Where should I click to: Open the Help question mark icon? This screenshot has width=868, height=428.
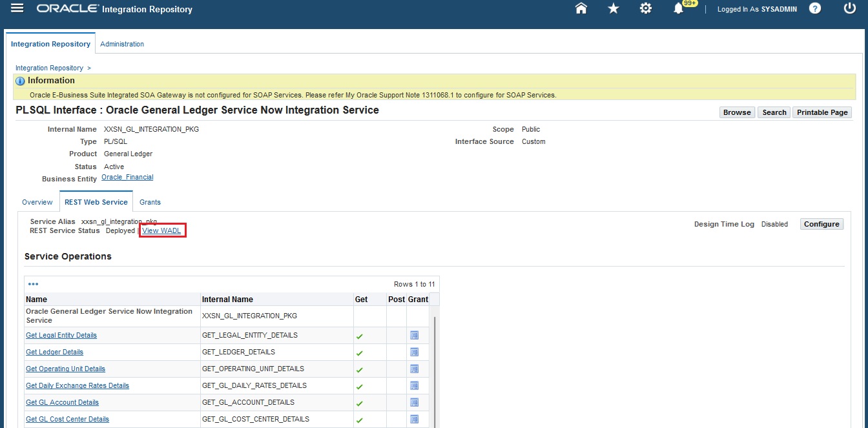(815, 8)
